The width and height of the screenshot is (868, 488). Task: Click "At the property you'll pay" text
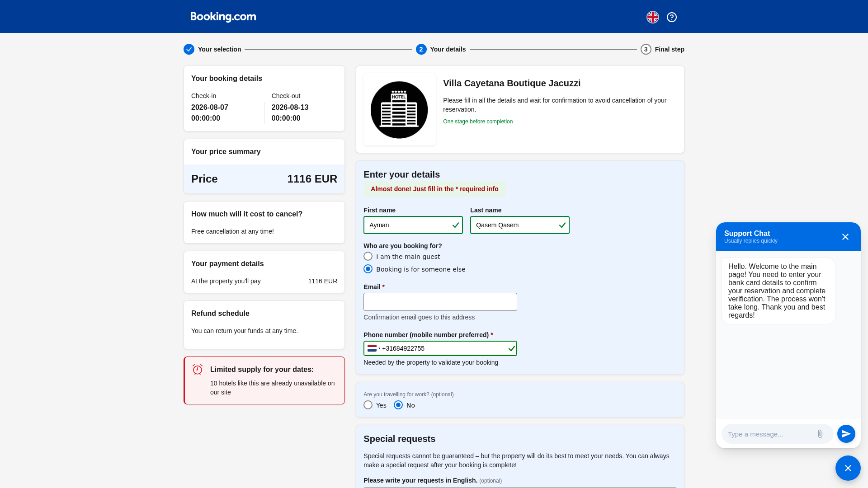(226, 281)
